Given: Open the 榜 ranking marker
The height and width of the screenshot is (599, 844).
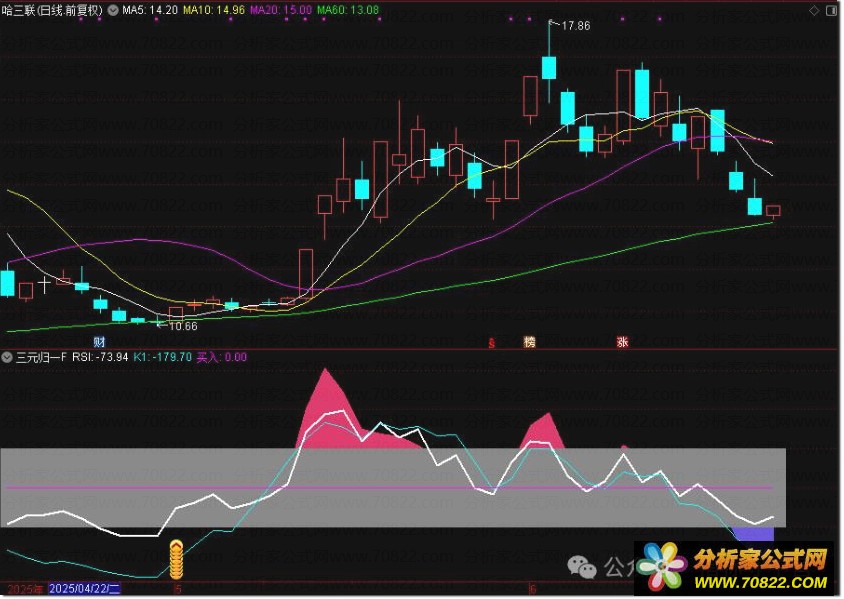Looking at the screenshot, I should 530,341.
